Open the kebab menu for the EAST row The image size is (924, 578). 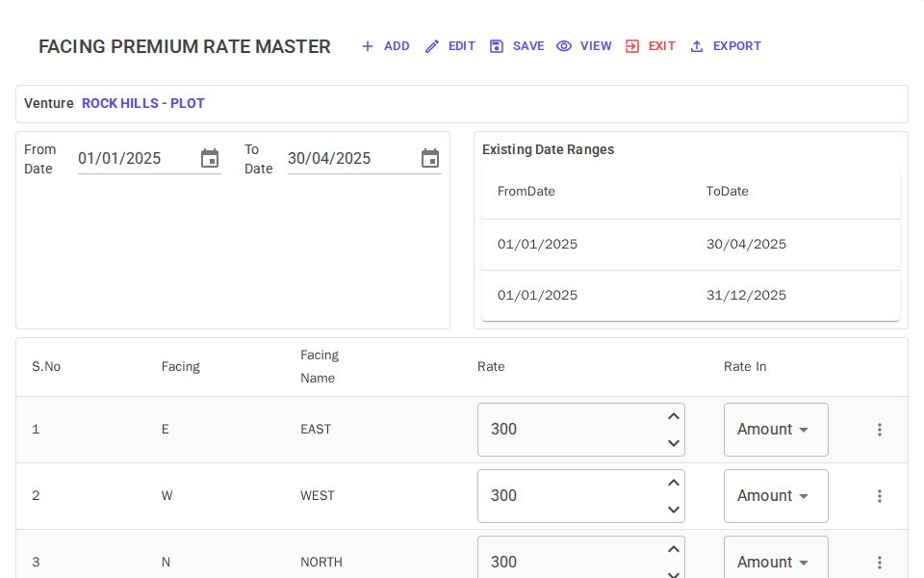880,430
